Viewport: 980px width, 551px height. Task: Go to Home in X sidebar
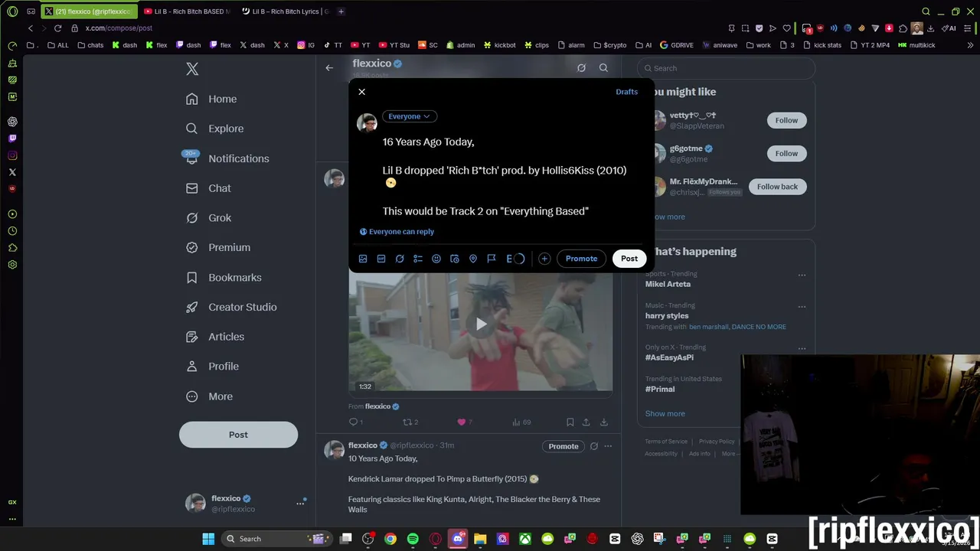point(211,99)
